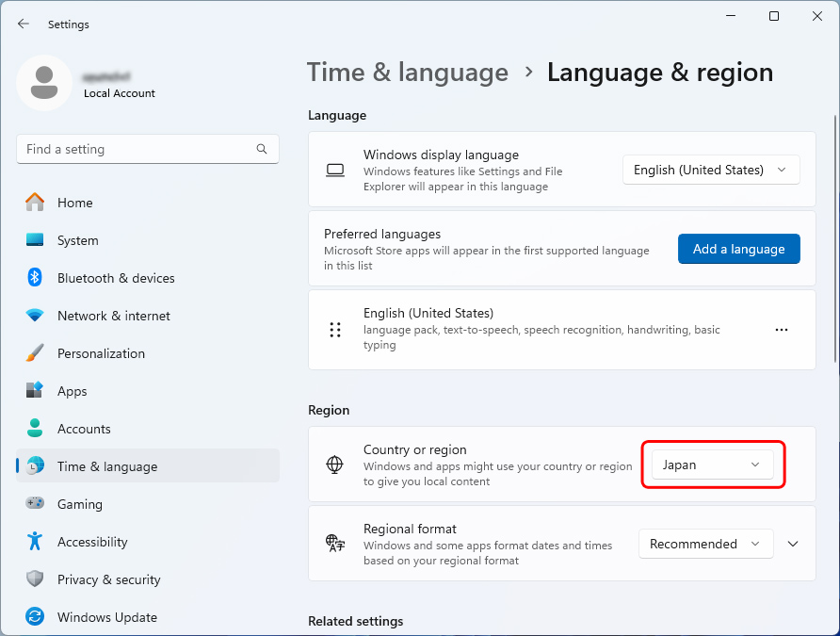Open Privacy & security settings
The height and width of the screenshot is (636, 840).
coord(148,579)
